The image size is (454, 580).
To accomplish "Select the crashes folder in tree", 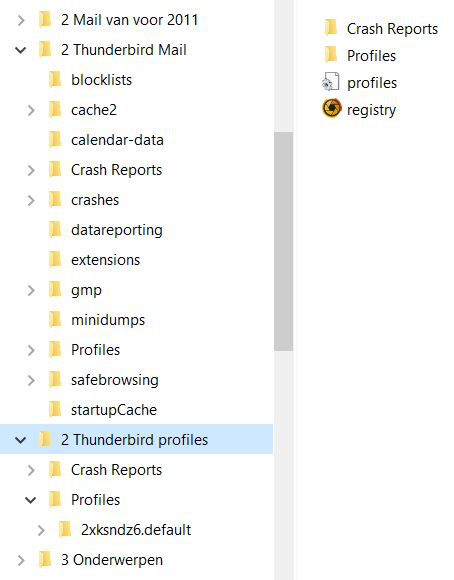I will click(x=95, y=200).
